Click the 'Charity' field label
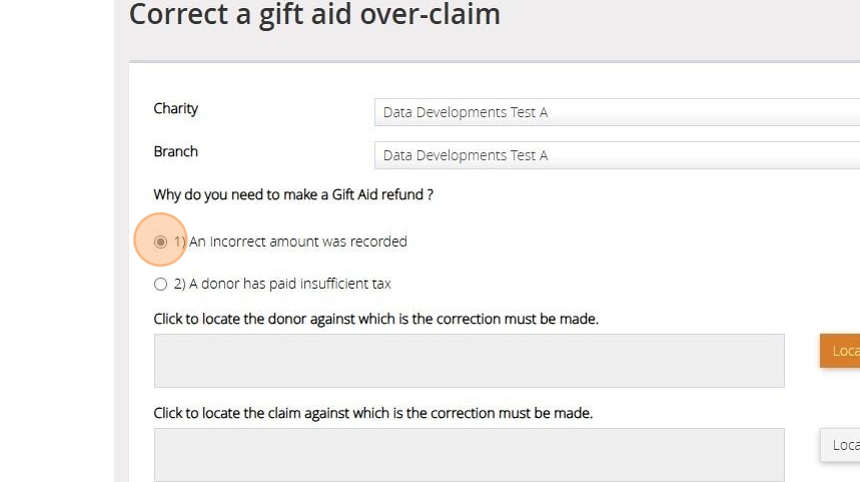The height and width of the screenshot is (482, 860). (x=176, y=108)
